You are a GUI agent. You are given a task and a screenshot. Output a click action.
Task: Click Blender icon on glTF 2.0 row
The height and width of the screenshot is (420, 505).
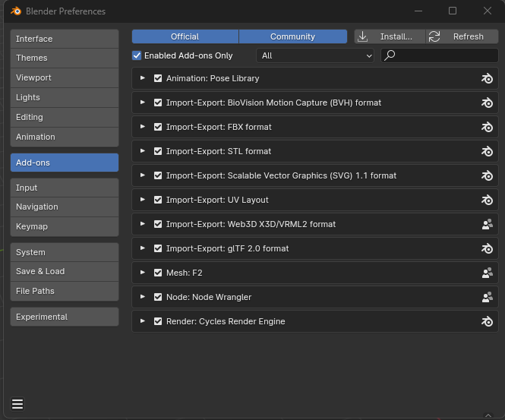point(487,248)
